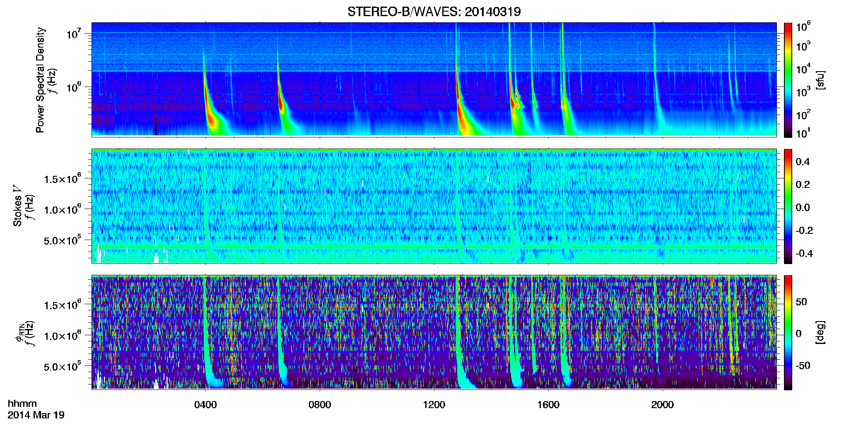Click the 0400 time tick label

(x=205, y=405)
